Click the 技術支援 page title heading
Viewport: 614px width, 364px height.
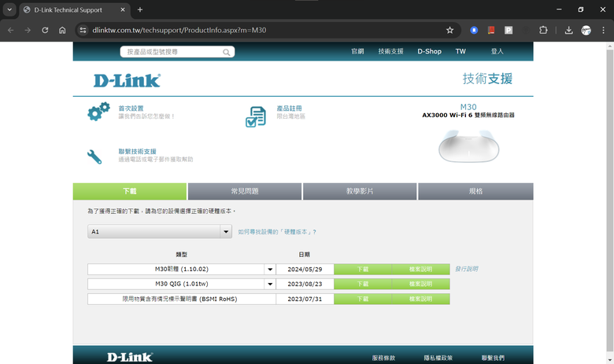coord(487,79)
